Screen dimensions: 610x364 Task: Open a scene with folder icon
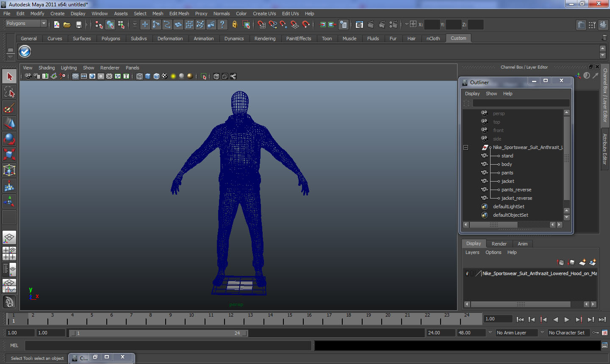pos(67,25)
